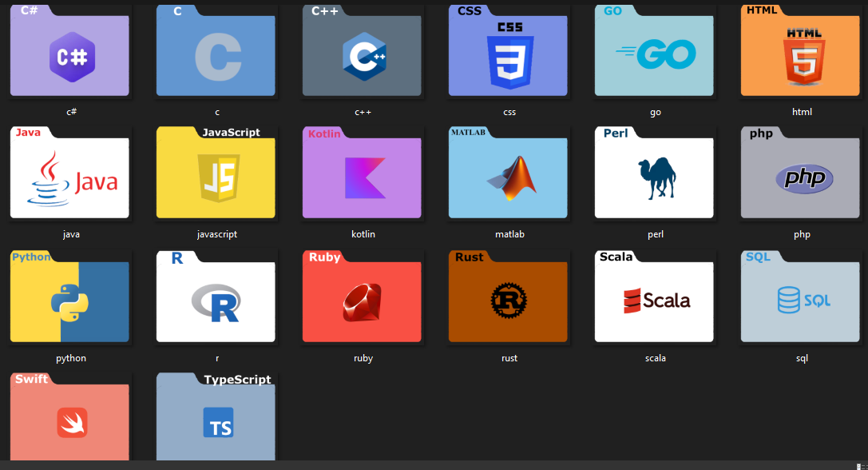
Task: Click the sql folder
Action: pos(801,296)
